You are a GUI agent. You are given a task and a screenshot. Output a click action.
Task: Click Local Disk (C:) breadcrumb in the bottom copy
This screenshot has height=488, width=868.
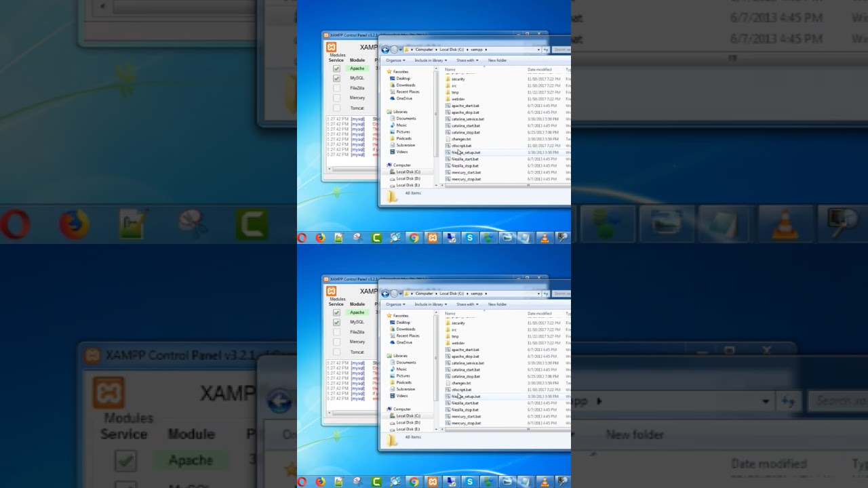tap(452, 293)
